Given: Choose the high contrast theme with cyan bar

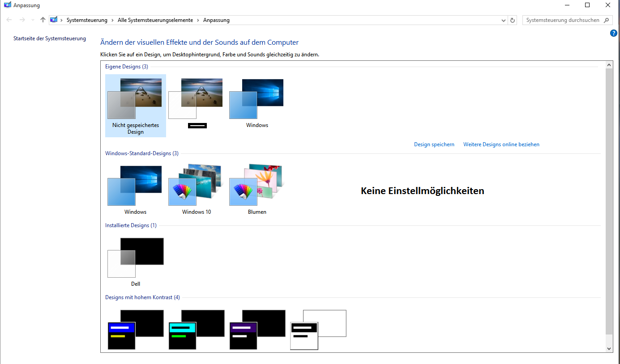Looking at the screenshot, I should [196, 329].
